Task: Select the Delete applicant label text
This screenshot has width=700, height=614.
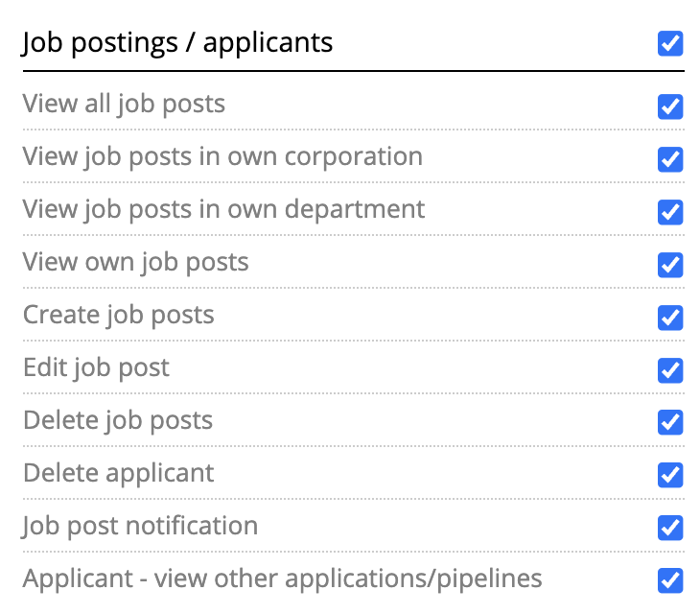Action: (x=118, y=473)
